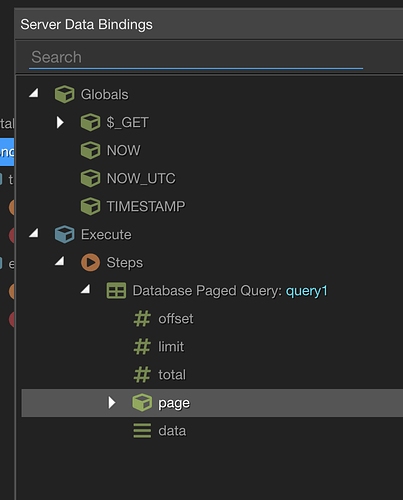Image resolution: width=403 pixels, height=500 pixels.
Task: Select the query1 link text
Action: tap(307, 291)
